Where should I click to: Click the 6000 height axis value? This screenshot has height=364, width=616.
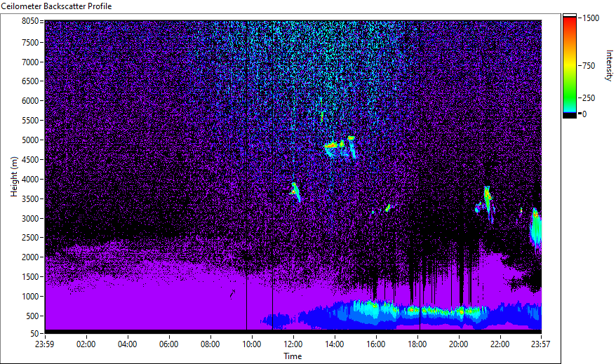pyautogui.click(x=30, y=101)
